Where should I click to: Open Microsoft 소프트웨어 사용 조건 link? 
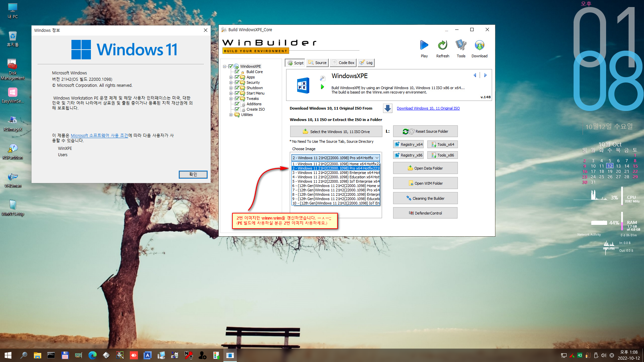pos(99,135)
